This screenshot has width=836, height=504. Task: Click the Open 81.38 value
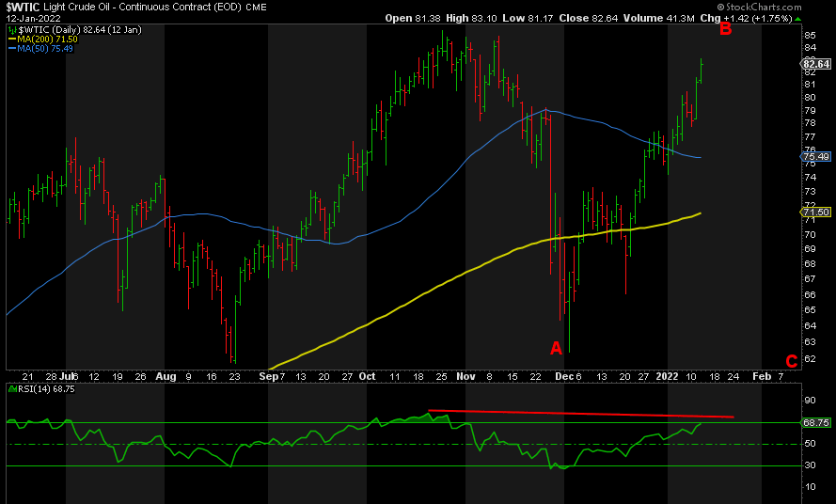413,18
